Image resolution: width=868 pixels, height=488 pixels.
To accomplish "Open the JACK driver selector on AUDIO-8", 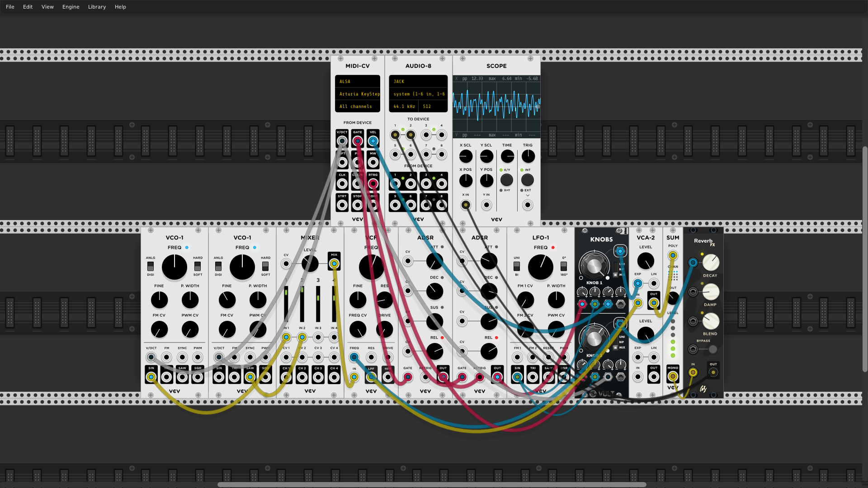I will (418, 81).
